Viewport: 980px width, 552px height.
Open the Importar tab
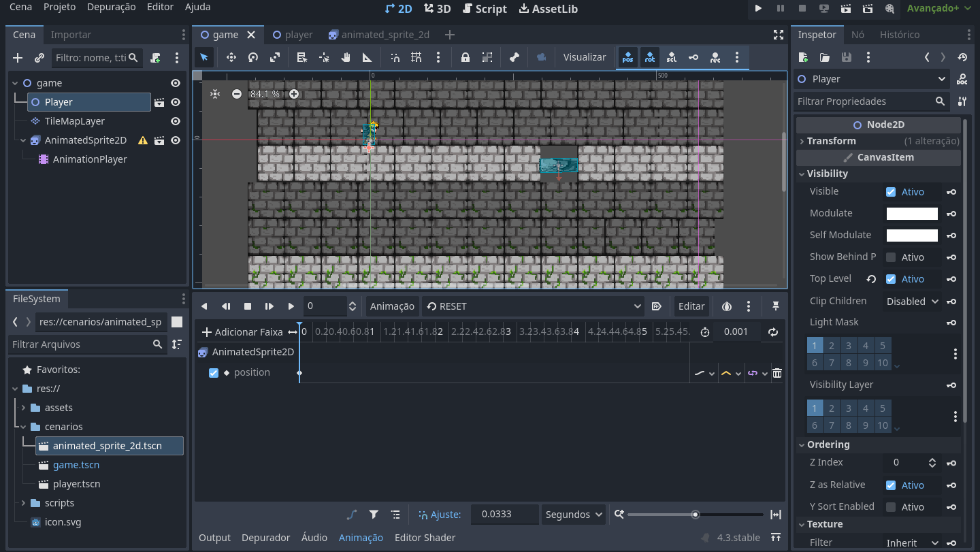click(71, 35)
